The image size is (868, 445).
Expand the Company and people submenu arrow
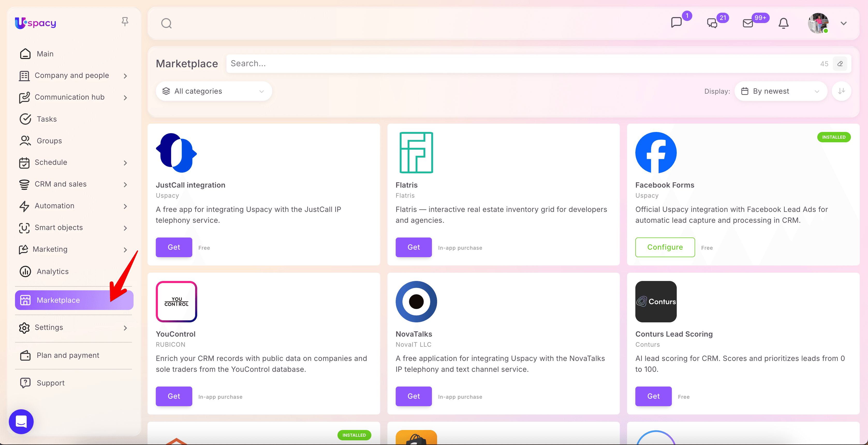125,76
